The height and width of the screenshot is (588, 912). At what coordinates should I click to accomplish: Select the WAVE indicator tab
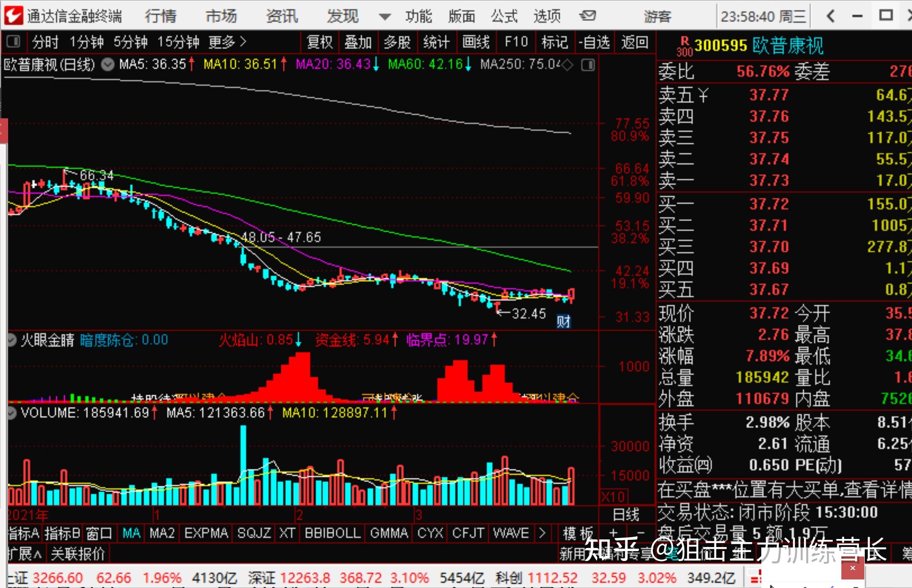pyautogui.click(x=511, y=533)
